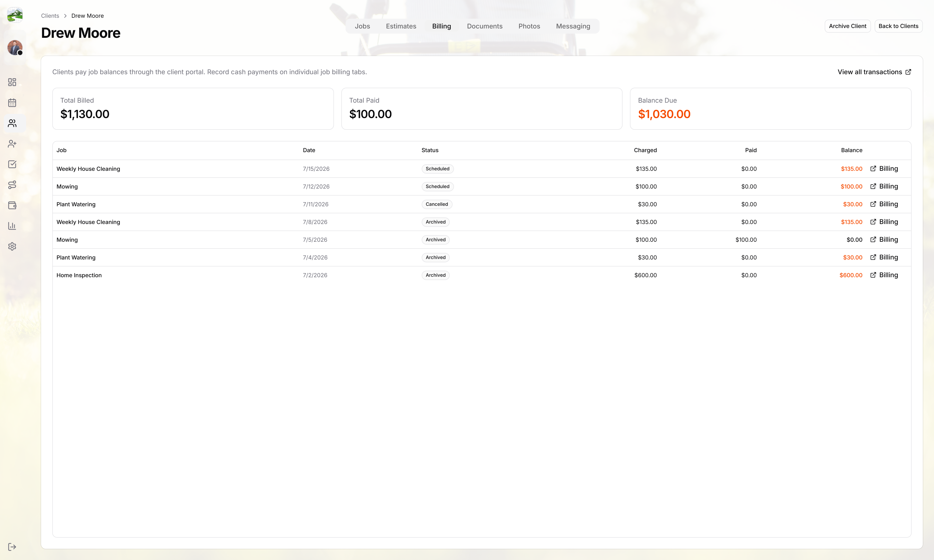Click external-link icon on 7/11/2026 Plant Watering row
The width and height of the screenshot is (934, 560).
click(873, 204)
